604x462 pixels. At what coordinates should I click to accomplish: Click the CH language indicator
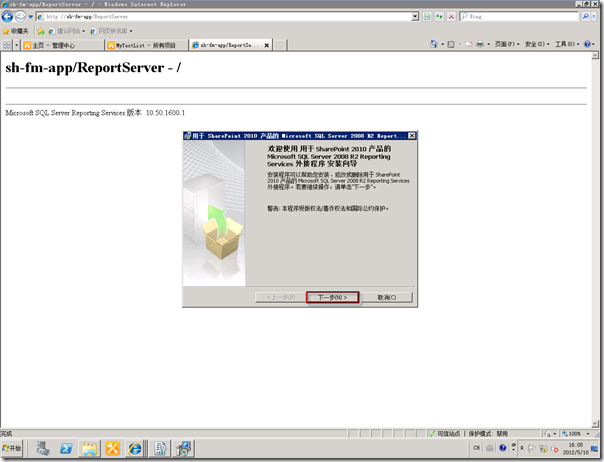click(477, 448)
